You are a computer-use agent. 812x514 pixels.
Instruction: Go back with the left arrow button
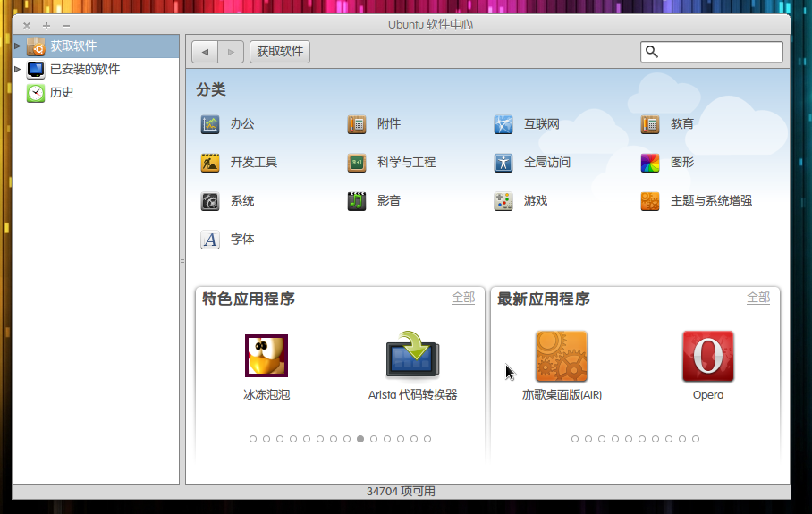tap(205, 52)
